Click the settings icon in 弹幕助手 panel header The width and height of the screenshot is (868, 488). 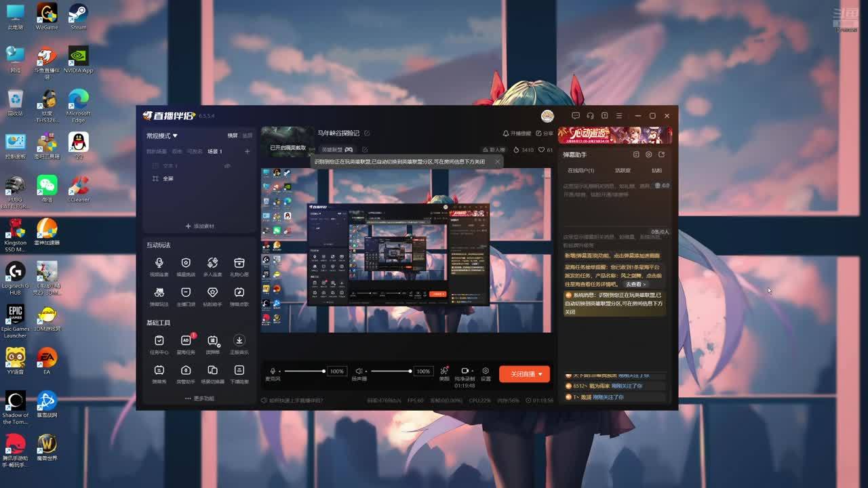(648, 155)
